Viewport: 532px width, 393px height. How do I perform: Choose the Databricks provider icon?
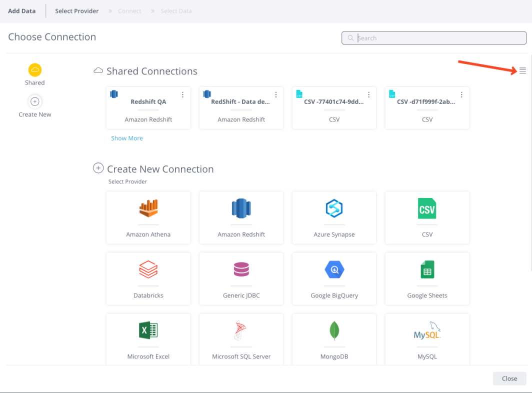click(148, 269)
